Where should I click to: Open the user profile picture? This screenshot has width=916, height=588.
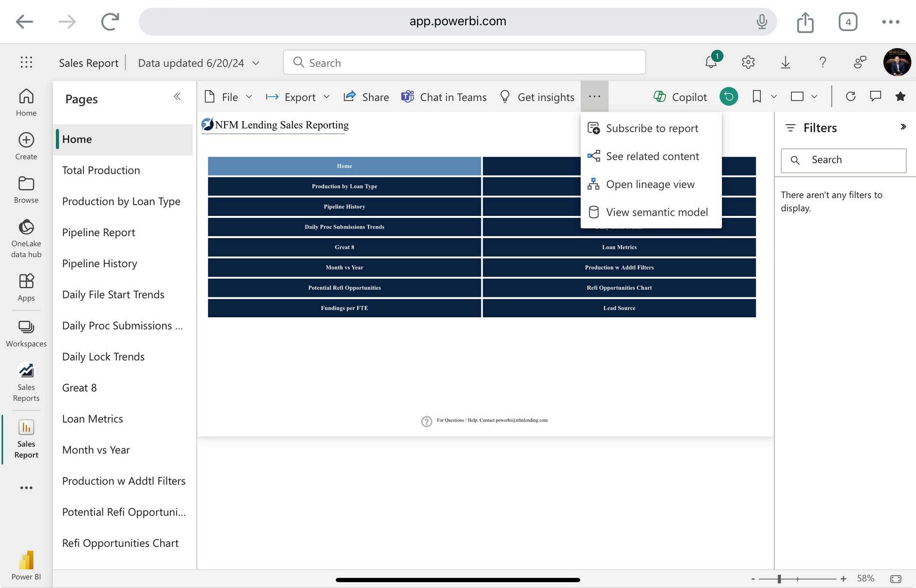(x=897, y=62)
